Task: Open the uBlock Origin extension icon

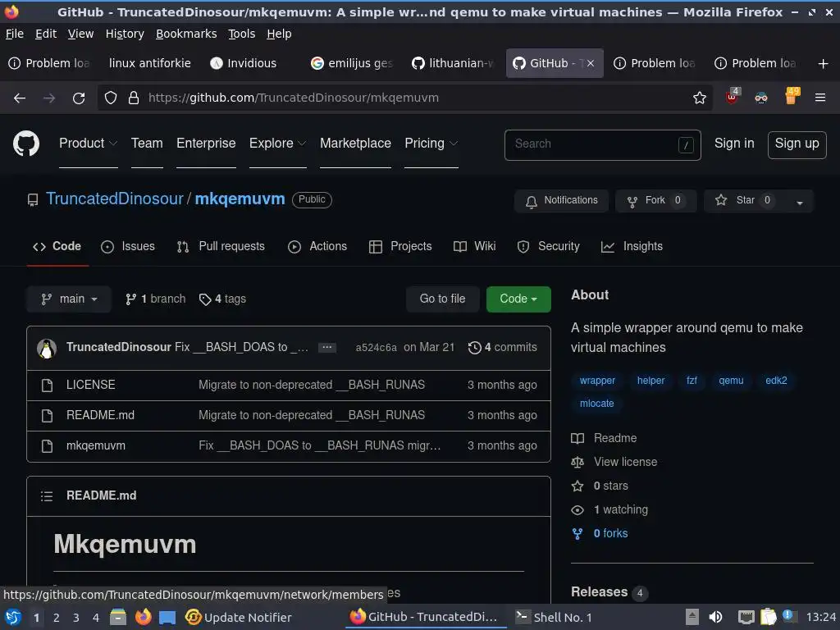Action: pos(733,97)
